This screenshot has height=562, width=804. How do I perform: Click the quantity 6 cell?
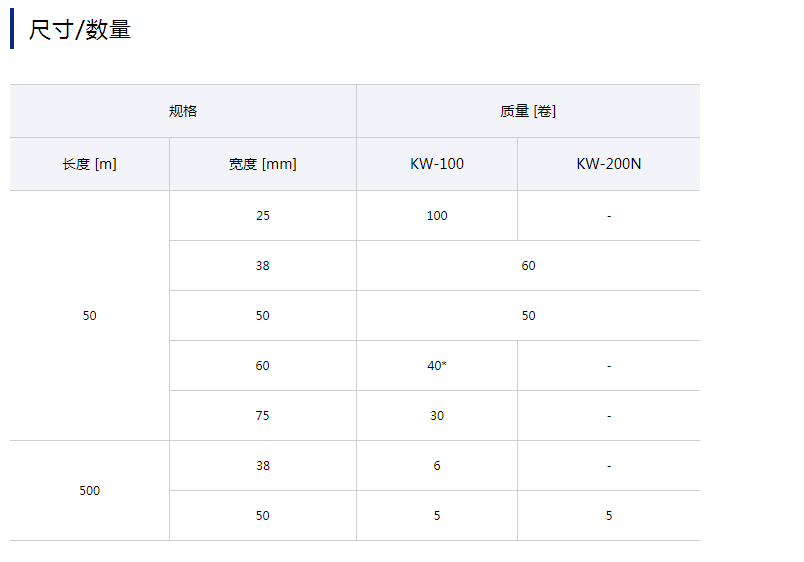437,465
